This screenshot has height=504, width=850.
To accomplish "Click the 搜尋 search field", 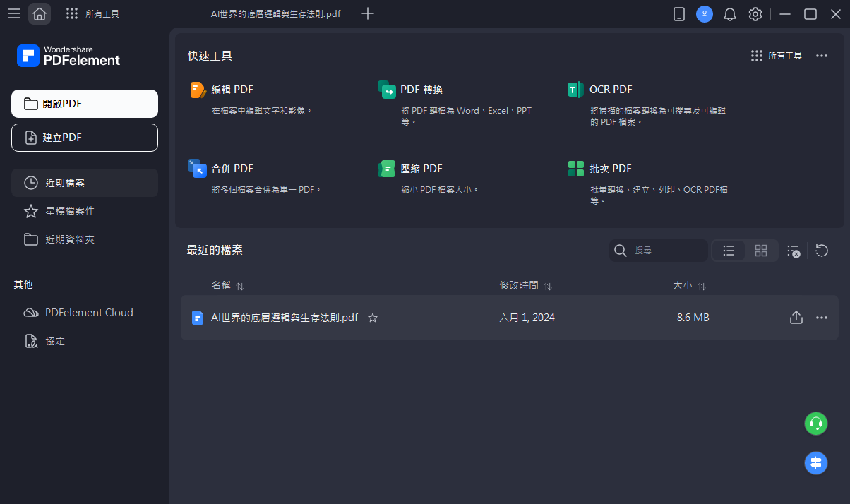I will (659, 251).
